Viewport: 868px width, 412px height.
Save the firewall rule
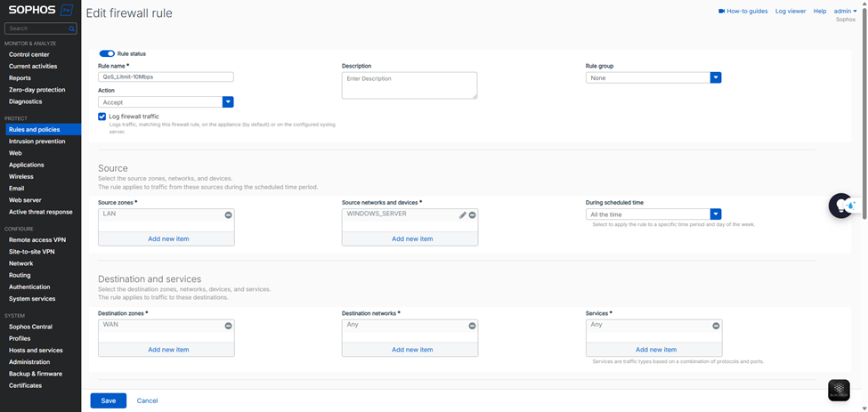[x=108, y=400]
